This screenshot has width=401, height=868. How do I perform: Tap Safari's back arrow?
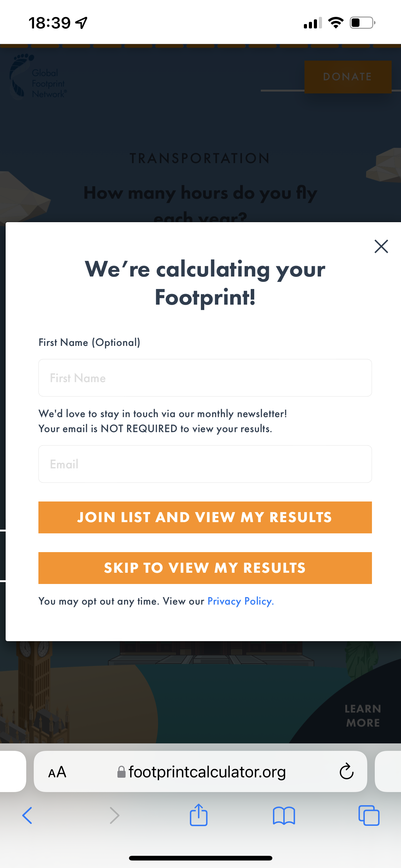click(x=27, y=816)
